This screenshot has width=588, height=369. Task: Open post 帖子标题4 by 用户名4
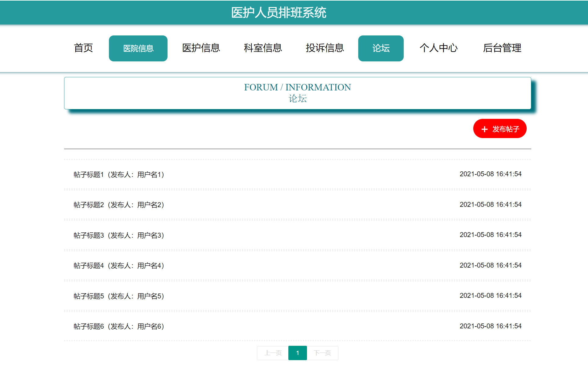119,265
